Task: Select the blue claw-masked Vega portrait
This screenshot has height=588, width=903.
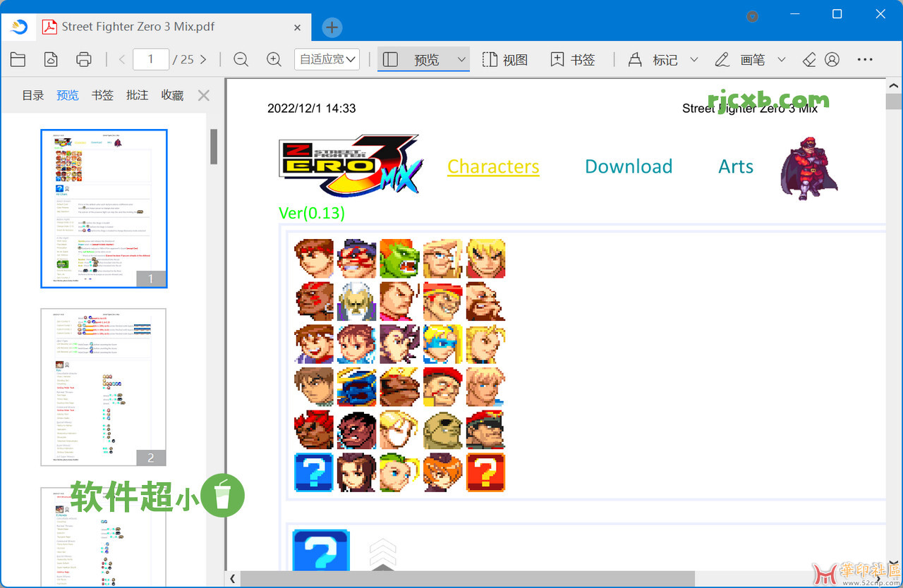Action: (357, 386)
